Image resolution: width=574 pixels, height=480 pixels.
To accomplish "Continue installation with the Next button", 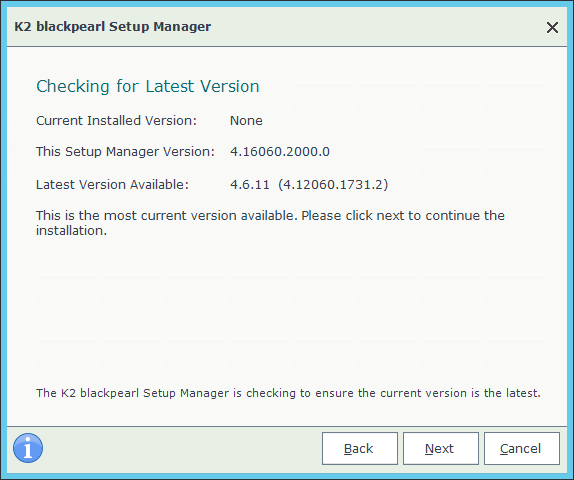I will pos(441,449).
